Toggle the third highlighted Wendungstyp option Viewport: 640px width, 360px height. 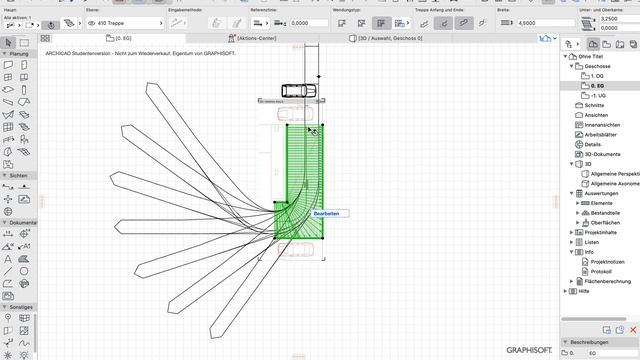pos(381,23)
